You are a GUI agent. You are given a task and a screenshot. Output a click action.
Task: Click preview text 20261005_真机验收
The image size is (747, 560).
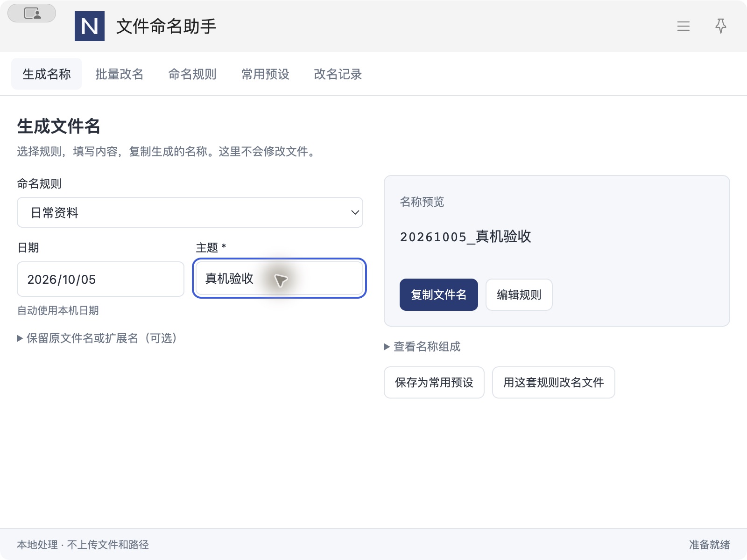click(x=465, y=237)
